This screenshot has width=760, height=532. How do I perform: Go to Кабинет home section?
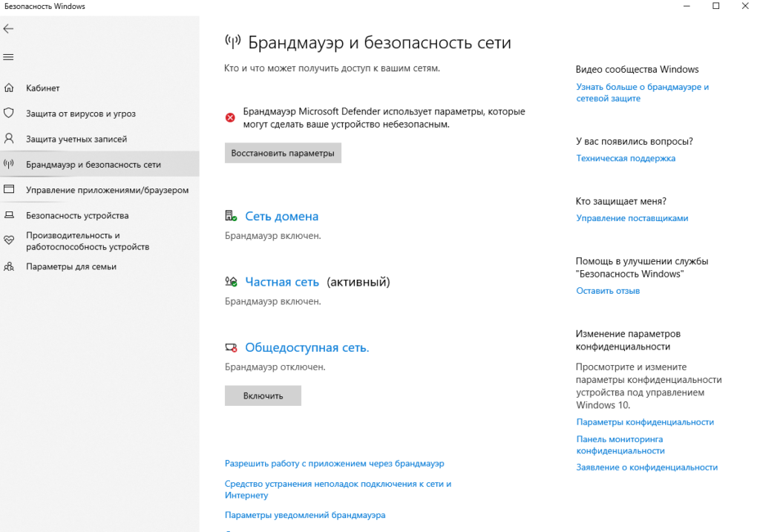[99, 88]
